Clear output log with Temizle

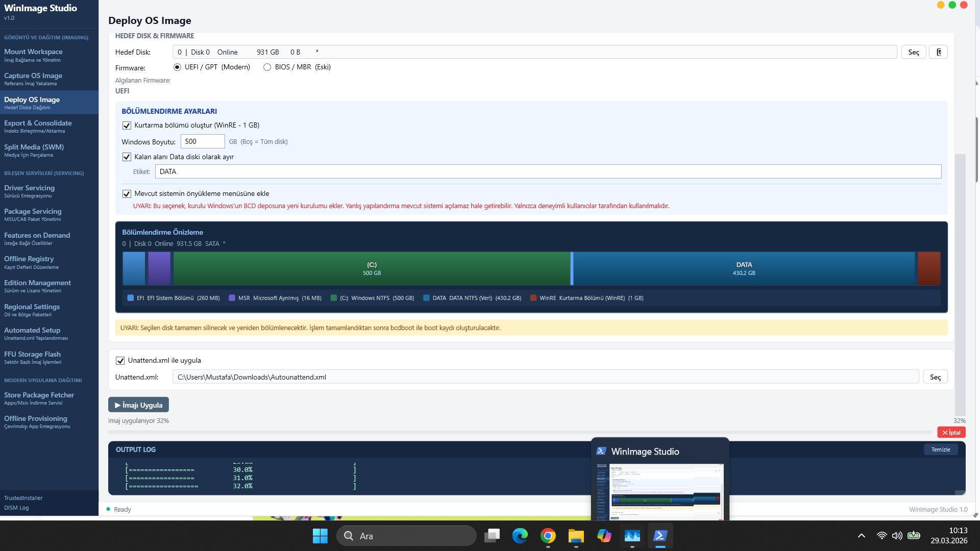tap(941, 449)
